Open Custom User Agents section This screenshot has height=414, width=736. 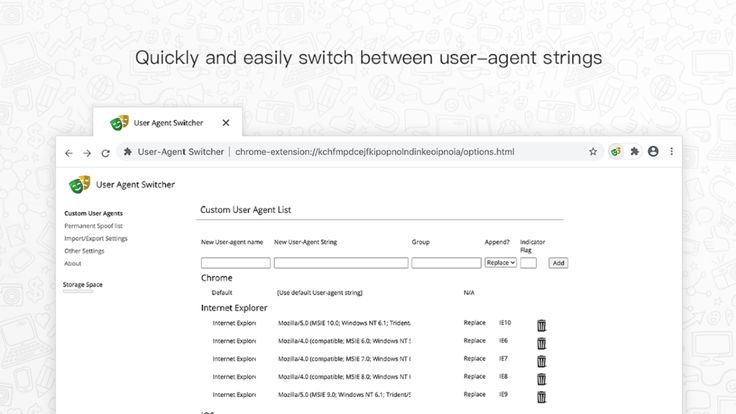click(93, 213)
